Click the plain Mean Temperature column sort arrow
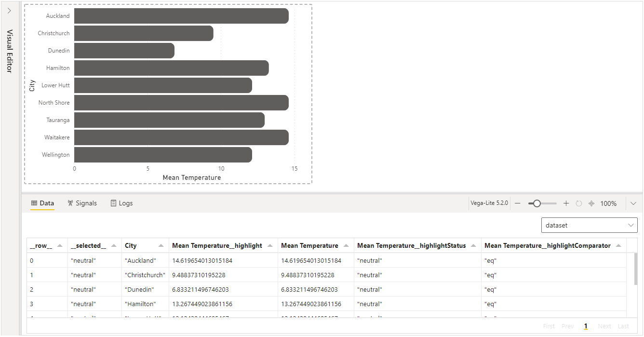The width and height of the screenshot is (644, 337). [x=346, y=245]
